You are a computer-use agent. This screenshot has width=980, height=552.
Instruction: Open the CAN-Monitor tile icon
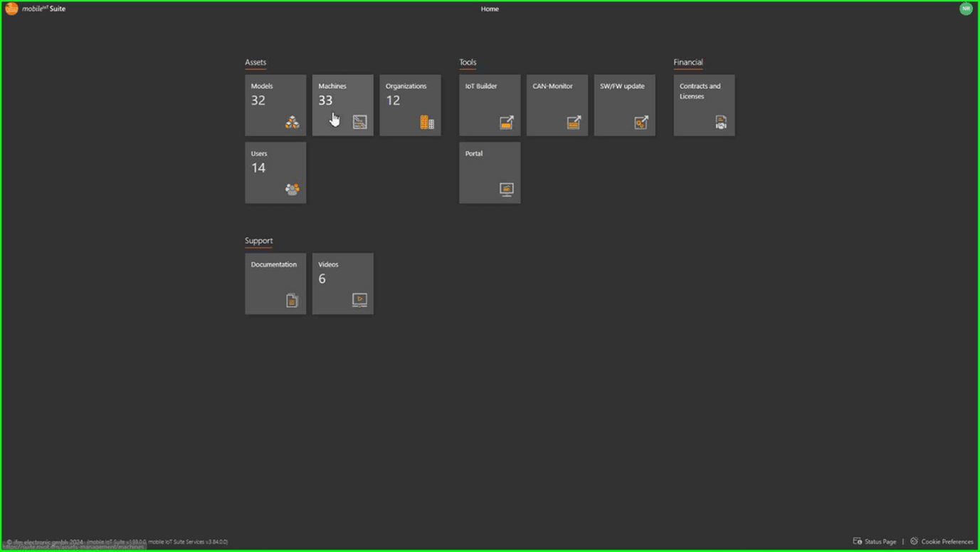(574, 123)
